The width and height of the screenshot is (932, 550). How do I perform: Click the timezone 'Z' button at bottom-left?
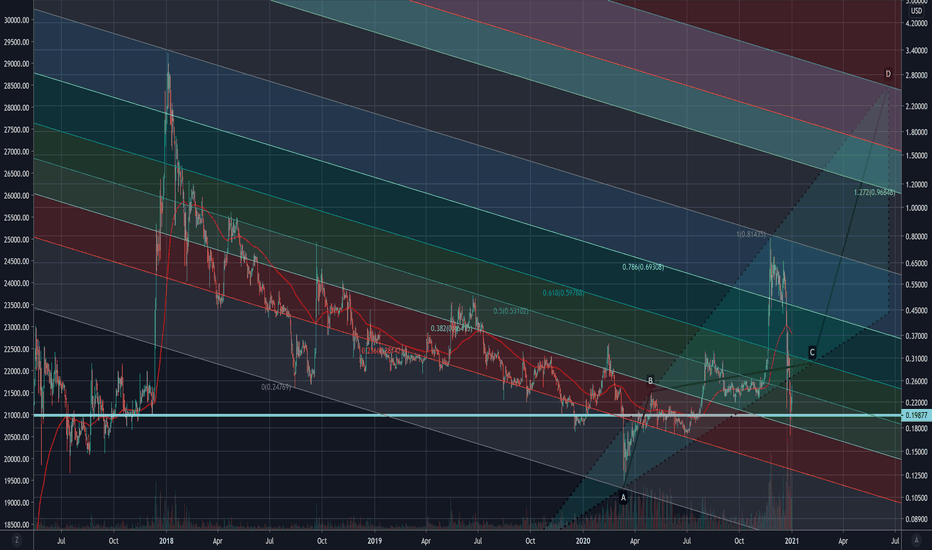coord(17,540)
